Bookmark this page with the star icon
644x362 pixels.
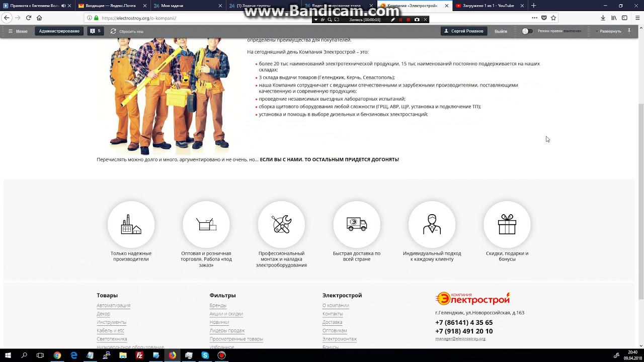coord(553,18)
